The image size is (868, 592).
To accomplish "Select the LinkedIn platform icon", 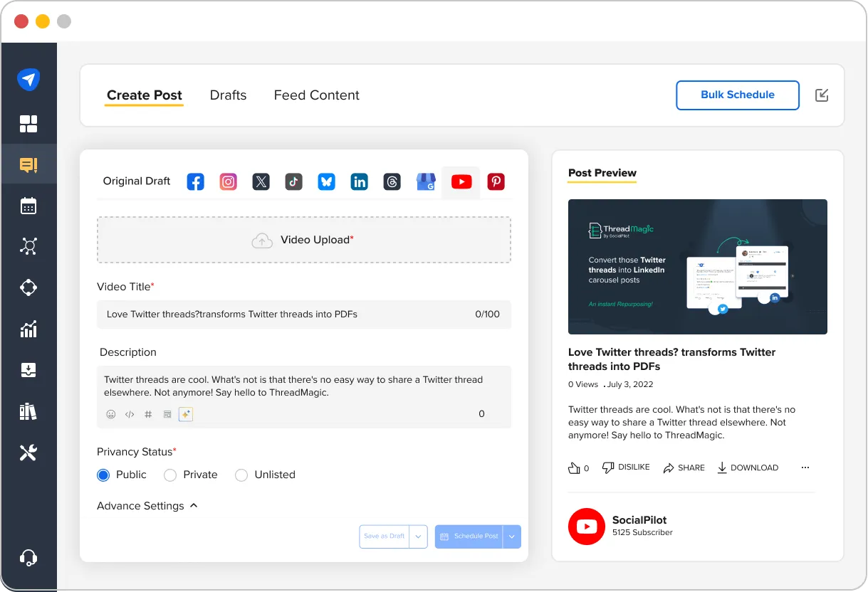I will (359, 181).
